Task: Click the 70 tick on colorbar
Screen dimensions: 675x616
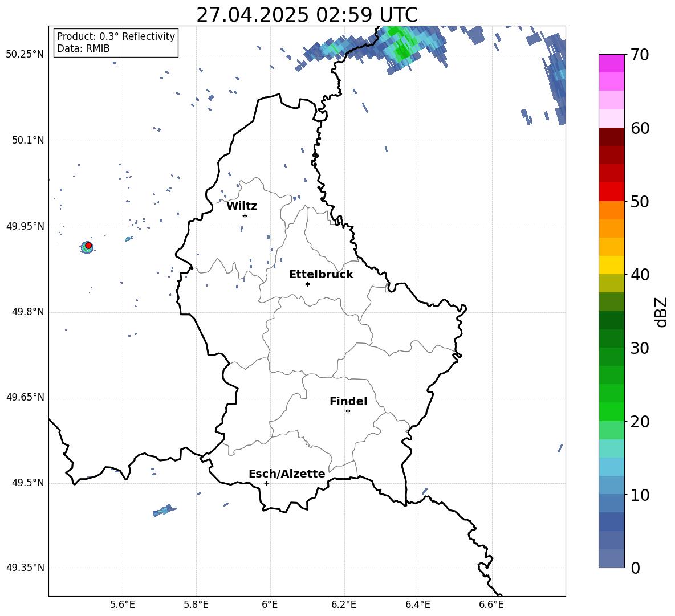Action: pos(640,55)
